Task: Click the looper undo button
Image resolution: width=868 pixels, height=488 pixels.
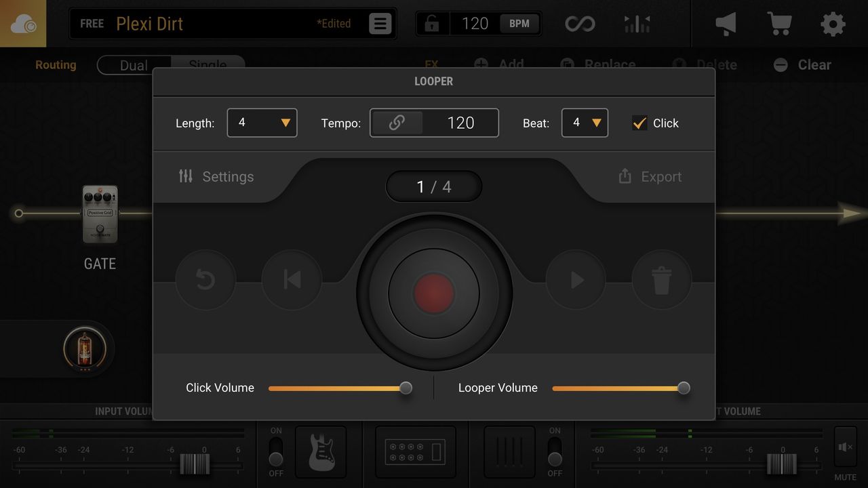Action: coord(205,280)
